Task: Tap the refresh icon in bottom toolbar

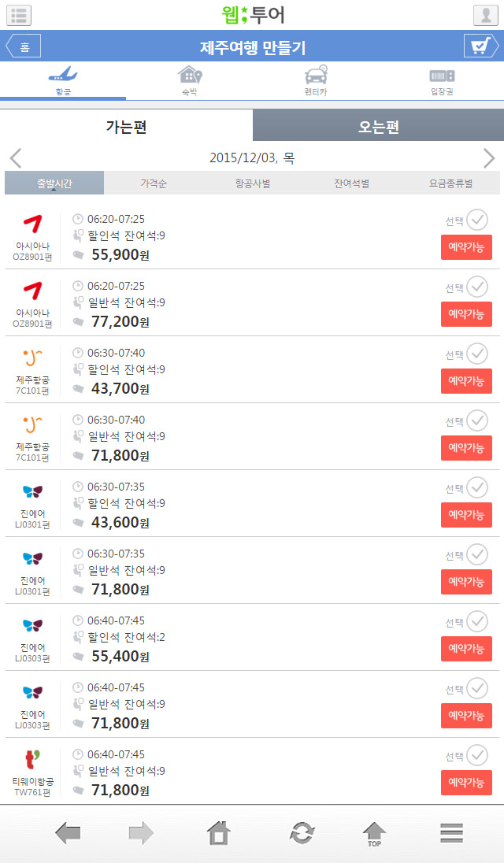Action: pyautogui.click(x=302, y=833)
